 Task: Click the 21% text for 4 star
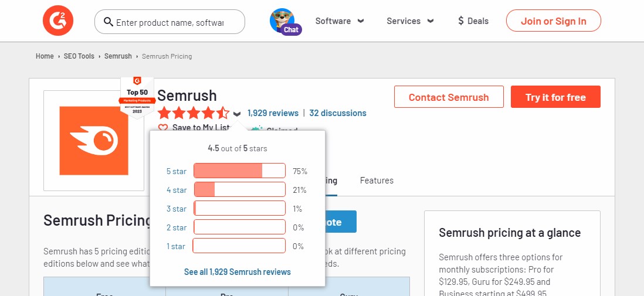(x=299, y=190)
